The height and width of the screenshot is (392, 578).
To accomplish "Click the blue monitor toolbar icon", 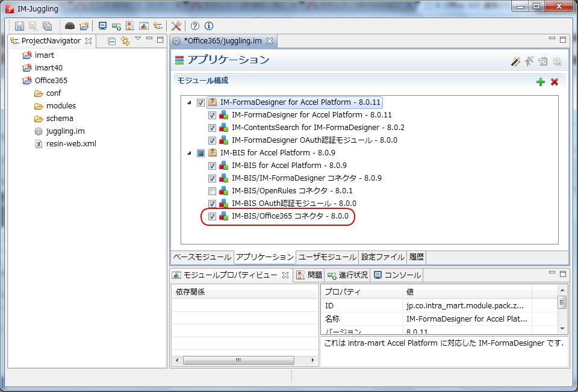I will pyautogui.click(x=102, y=26).
